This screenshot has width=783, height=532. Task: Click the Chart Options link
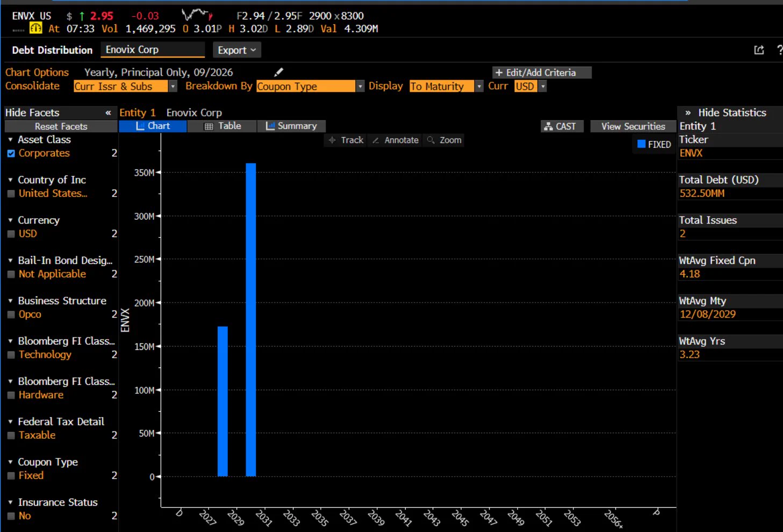click(37, 73)
